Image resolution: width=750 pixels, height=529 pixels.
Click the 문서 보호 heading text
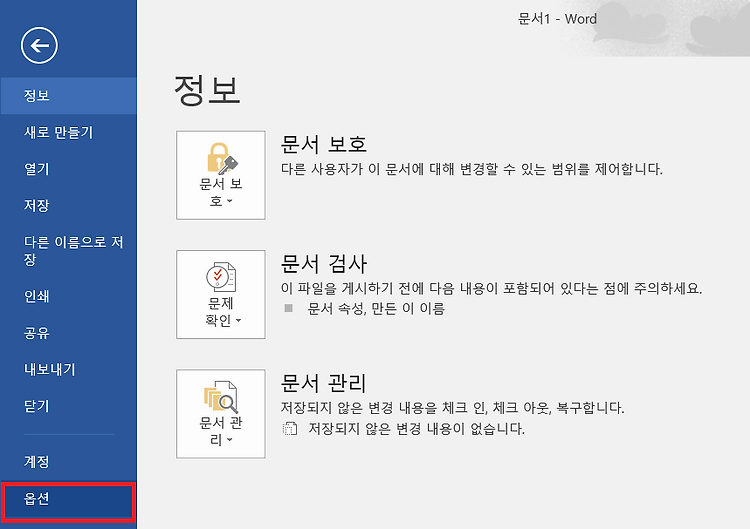pyautogui.click(x=324, y=144)
